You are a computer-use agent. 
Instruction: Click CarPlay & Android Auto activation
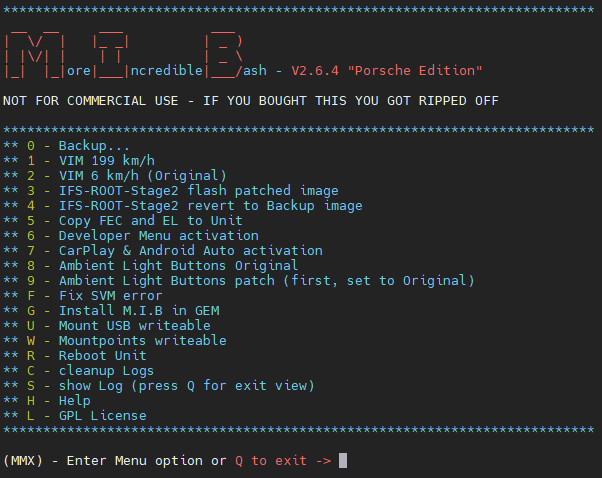[x=190, y=251]
